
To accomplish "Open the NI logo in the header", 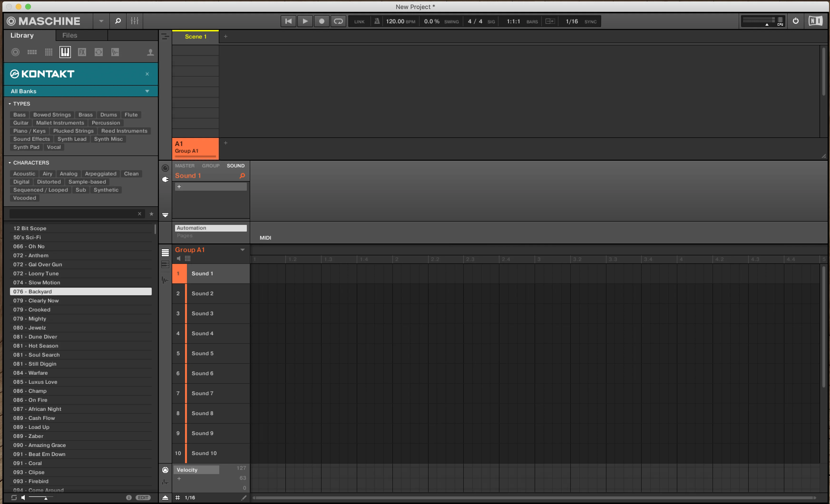I will click(815, 21).
